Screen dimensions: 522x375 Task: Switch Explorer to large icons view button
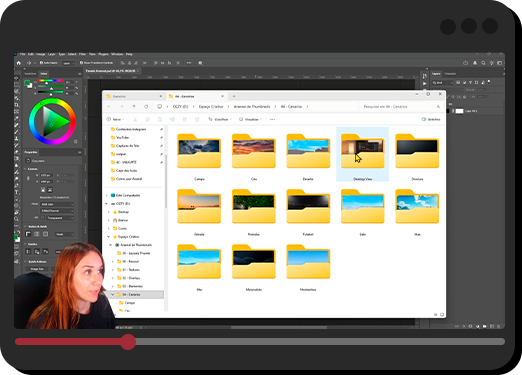442,315
